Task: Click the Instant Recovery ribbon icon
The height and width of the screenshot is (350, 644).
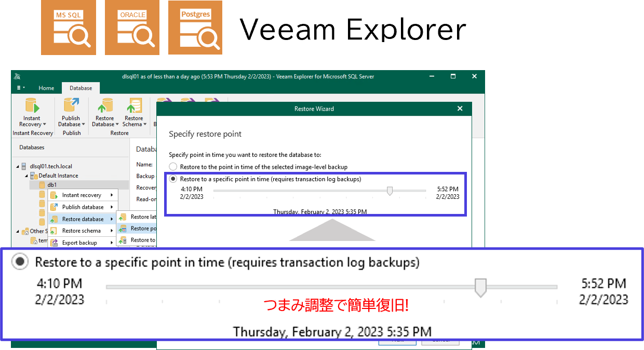Action: (32, 105)
